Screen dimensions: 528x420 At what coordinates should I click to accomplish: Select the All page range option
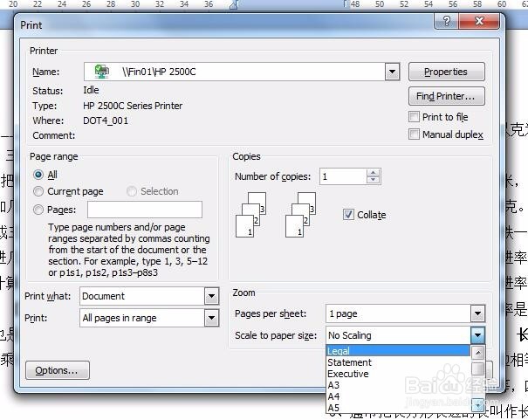(38, 175)
